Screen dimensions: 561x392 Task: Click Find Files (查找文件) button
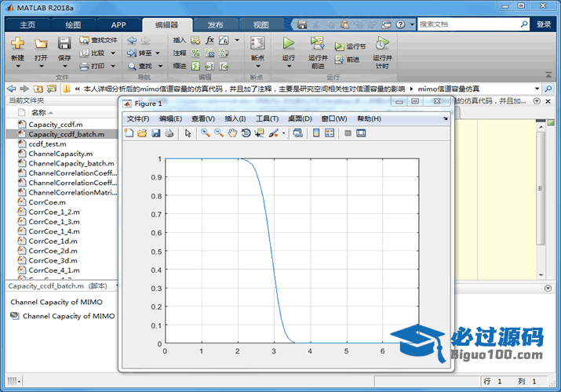[98, 40]
